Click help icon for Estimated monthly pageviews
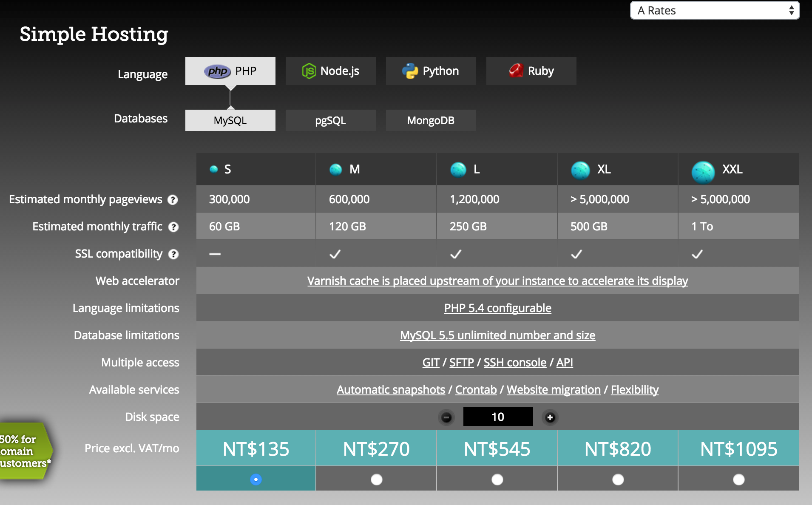 [173, 200]
